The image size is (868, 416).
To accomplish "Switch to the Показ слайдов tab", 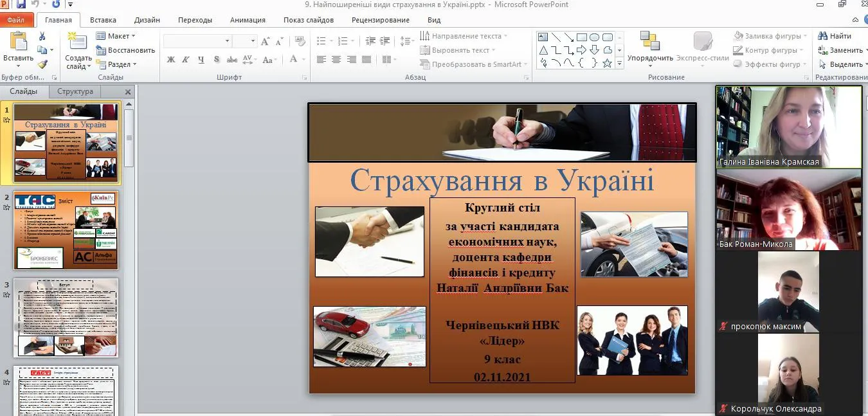I will coord(309,20).
